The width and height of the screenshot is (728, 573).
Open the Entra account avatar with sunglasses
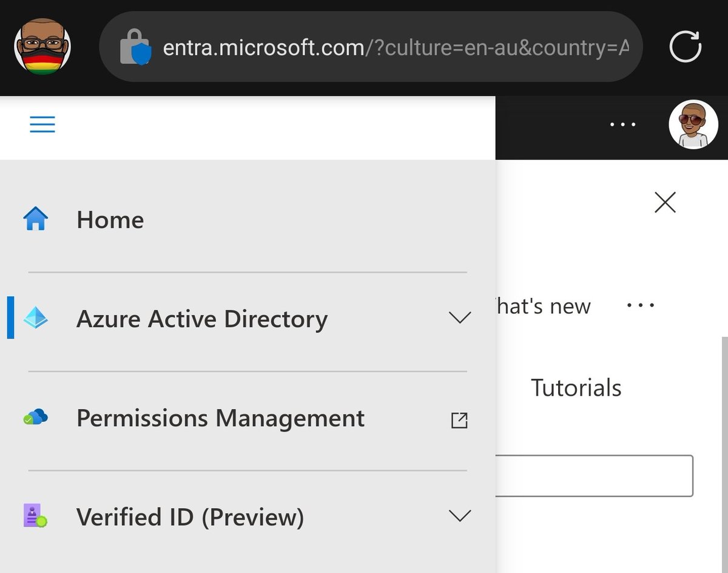[693, 124]
